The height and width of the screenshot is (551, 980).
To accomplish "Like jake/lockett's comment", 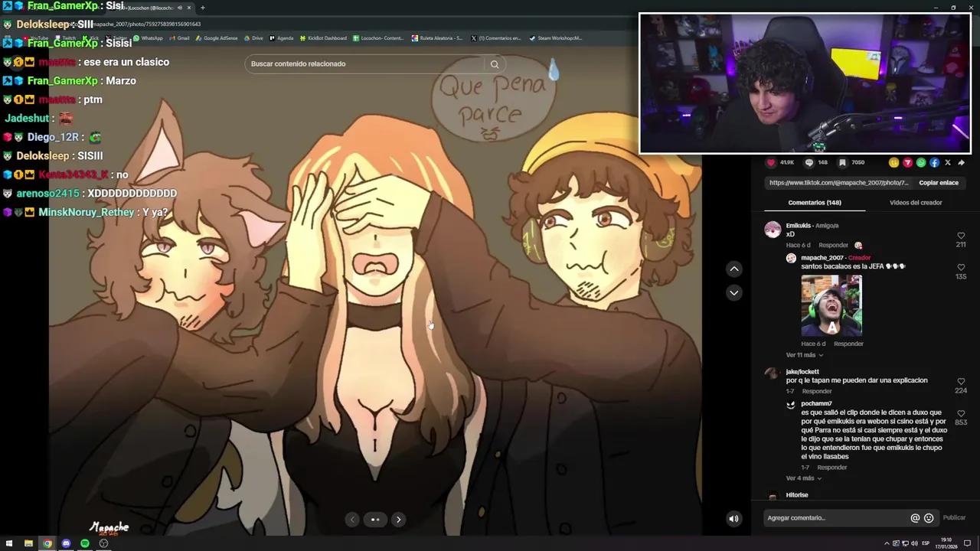I will pos(961,381).
